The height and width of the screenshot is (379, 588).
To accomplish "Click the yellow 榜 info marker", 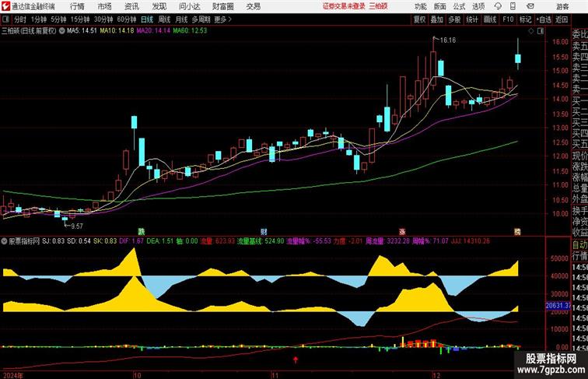I will pyautogui.click(x=517, y=232).
